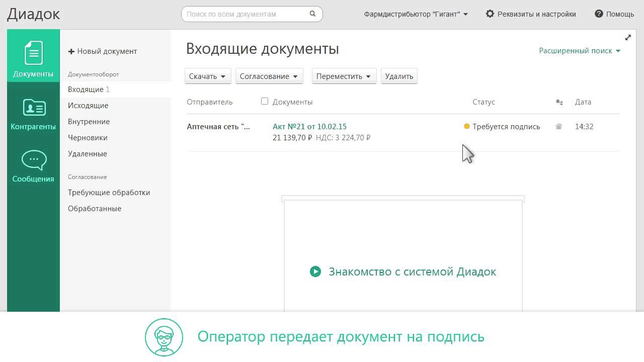Expand the Согласование dropdown button
Viewport: 644px width, 362px height.
click(x=269, y=76)
